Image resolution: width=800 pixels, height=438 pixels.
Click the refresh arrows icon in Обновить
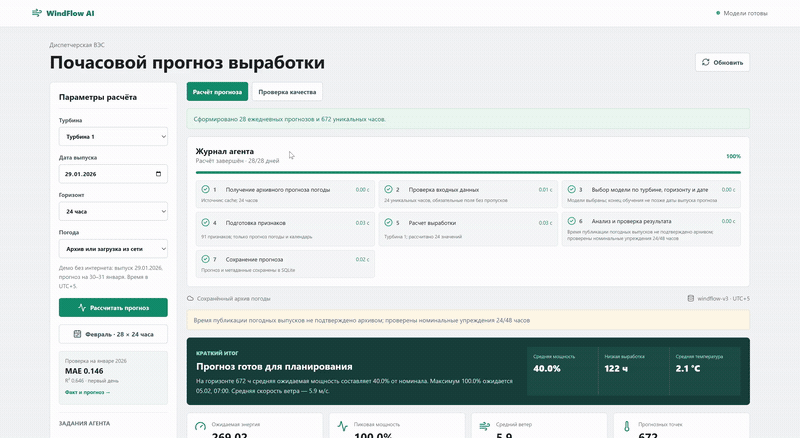point(706,62)
